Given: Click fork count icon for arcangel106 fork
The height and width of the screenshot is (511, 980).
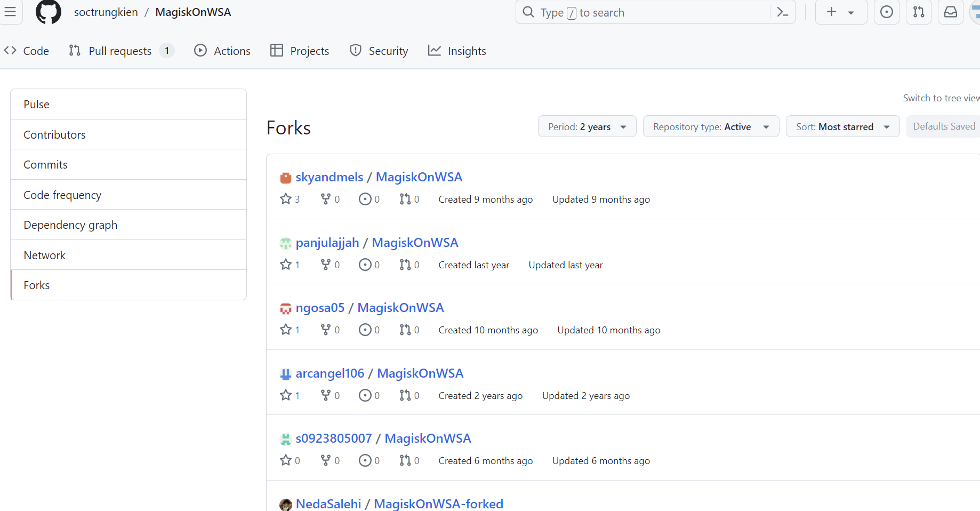Looking at the screenshot, I should [325, 395].
